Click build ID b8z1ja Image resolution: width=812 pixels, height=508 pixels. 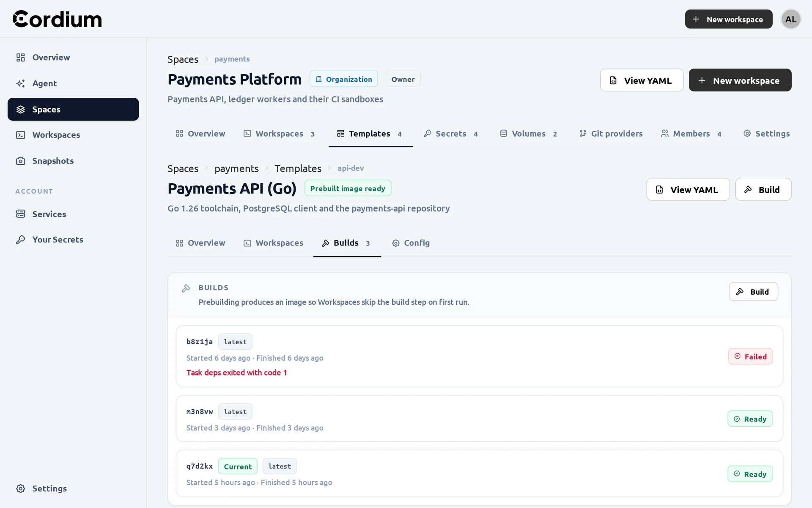(x=200, y=342)
